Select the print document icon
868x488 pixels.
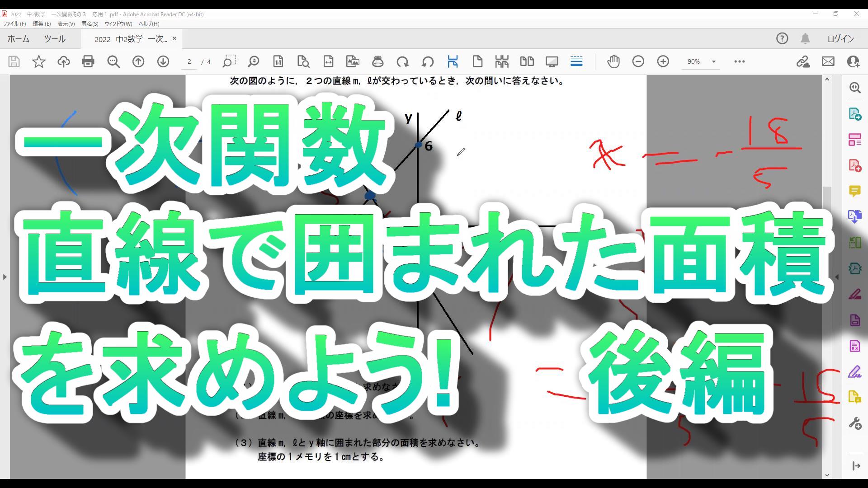pos(88,61)
